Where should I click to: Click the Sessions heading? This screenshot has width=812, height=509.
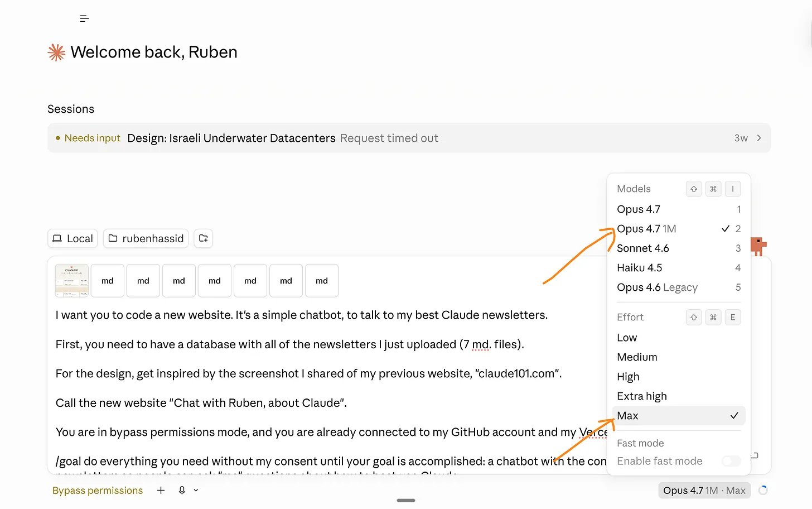tap(71, 109)
